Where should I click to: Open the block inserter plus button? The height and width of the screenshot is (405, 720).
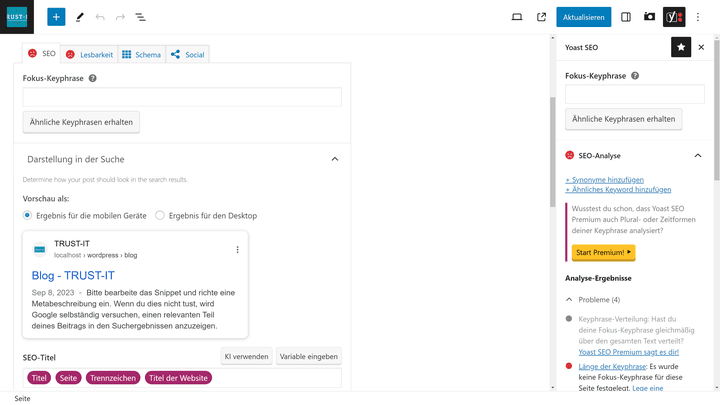[x=56, y=17]
